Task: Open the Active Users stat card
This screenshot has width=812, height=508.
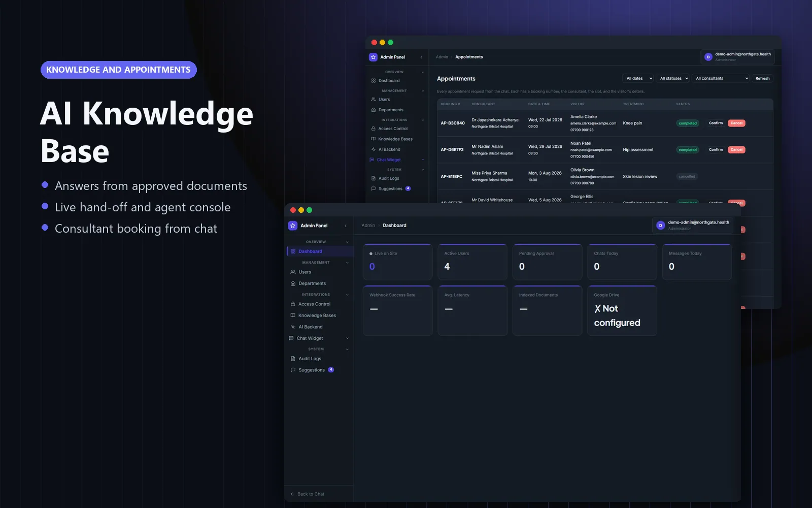Action: pyautogui.click(x=472, y=262)
